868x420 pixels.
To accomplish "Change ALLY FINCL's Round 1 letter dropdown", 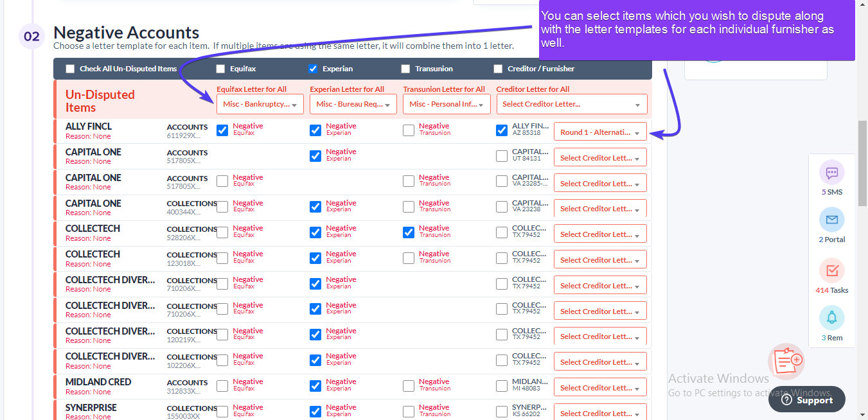I will click(599, 131).
